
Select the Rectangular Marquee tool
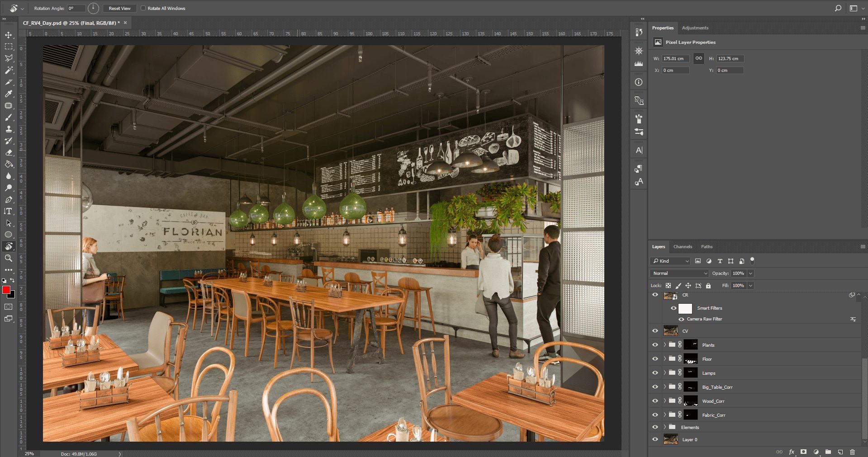[x=9, y=47]
